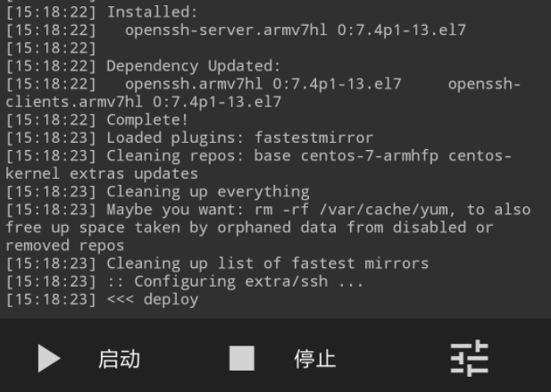Select the final "<<< deploy" log line
Image resolution: width=551 pixels, height=392 pixels.
[102, 299]
